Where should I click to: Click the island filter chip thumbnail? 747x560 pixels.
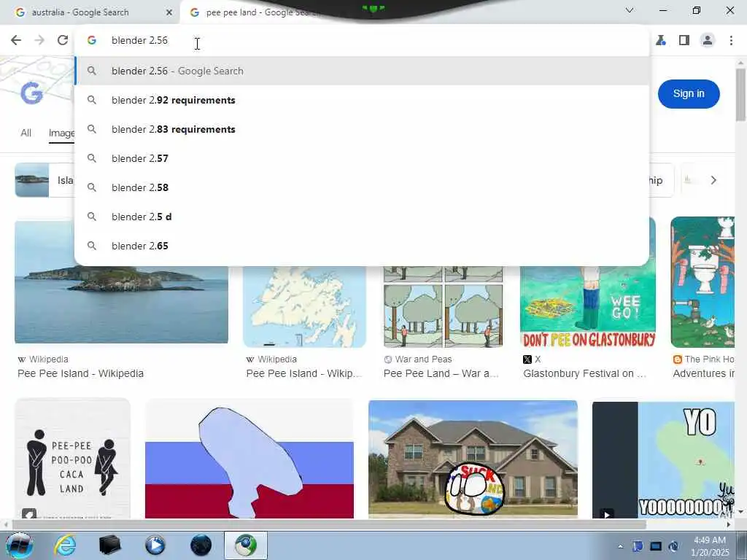point(32,180)
